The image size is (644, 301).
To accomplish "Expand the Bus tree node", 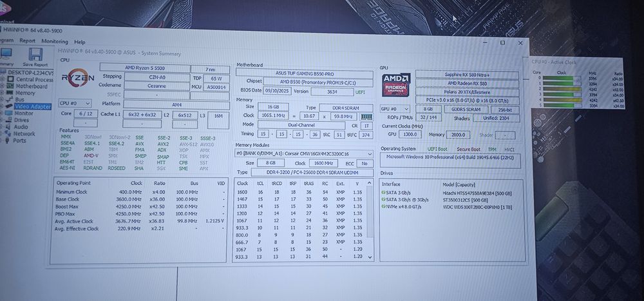I will (x=2, y=99).
